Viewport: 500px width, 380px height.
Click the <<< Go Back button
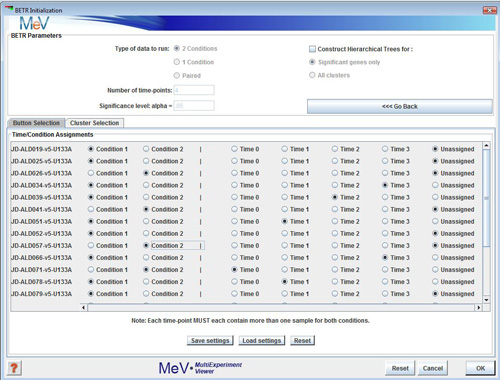[x=399, y=106]
